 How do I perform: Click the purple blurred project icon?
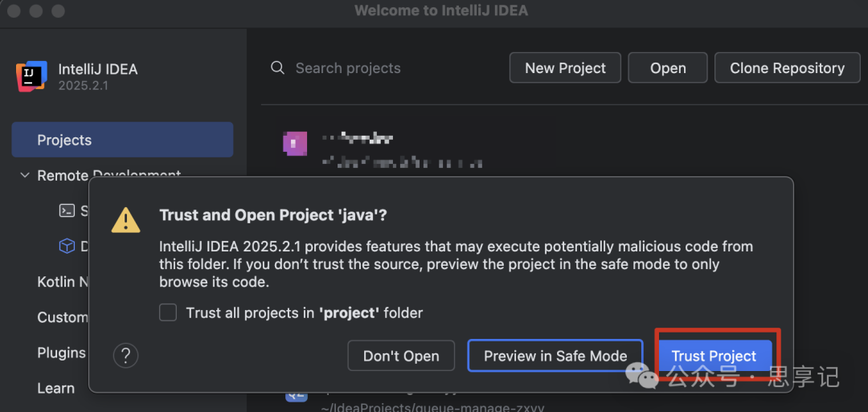294,143
